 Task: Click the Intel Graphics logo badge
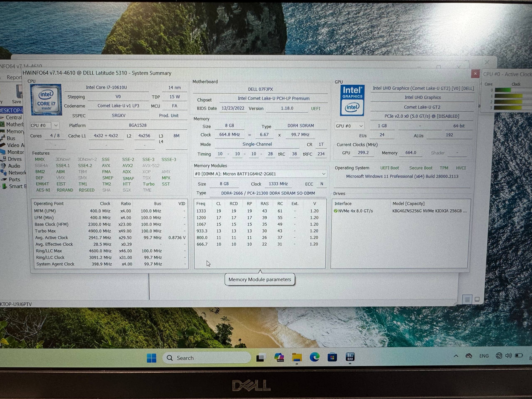click(x=352, y=100)
